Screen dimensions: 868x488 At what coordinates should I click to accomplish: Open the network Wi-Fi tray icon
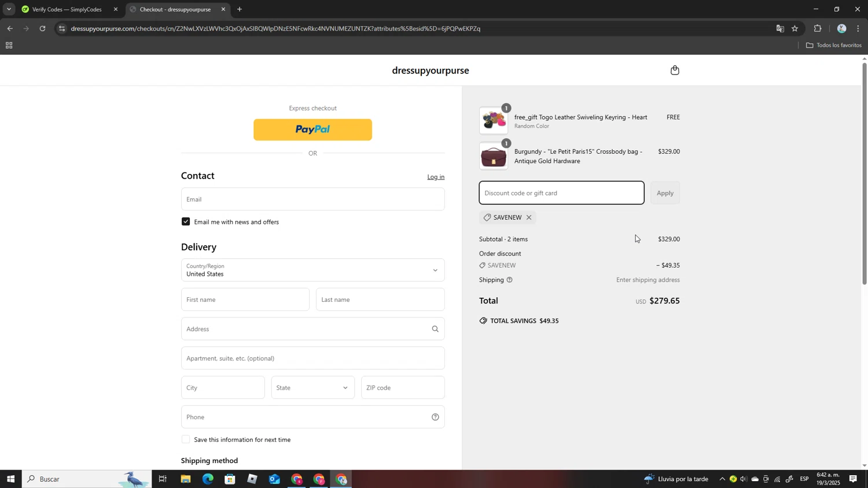[x=777, y=479]
